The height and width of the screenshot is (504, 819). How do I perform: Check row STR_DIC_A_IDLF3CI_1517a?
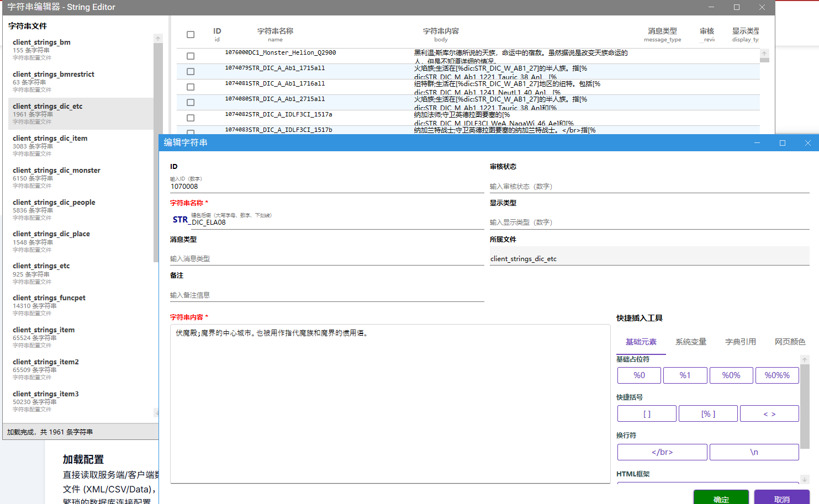pyautogui.click(x=191, y=118)
